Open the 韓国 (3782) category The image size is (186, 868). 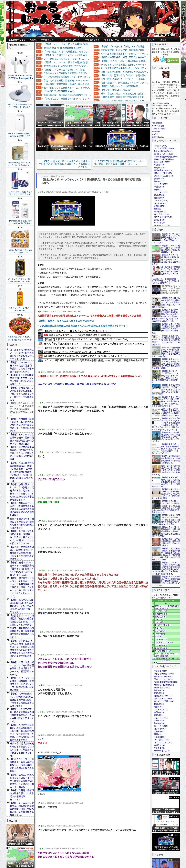point(159,179)
